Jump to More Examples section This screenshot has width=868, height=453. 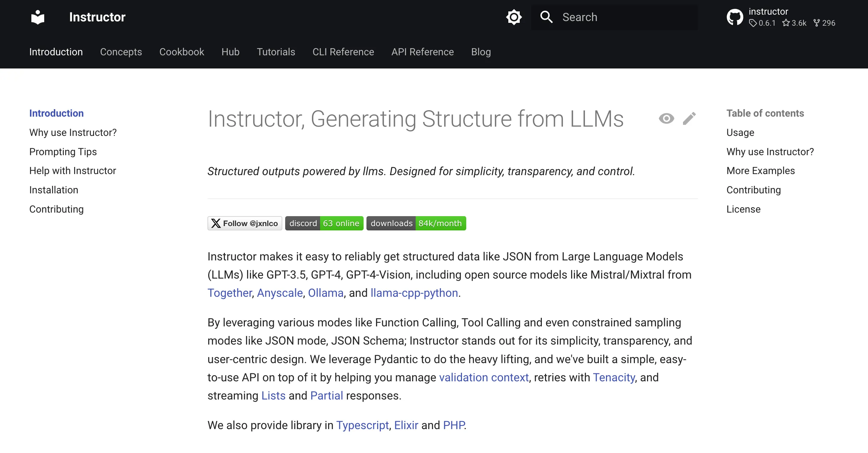click(760, 170)
